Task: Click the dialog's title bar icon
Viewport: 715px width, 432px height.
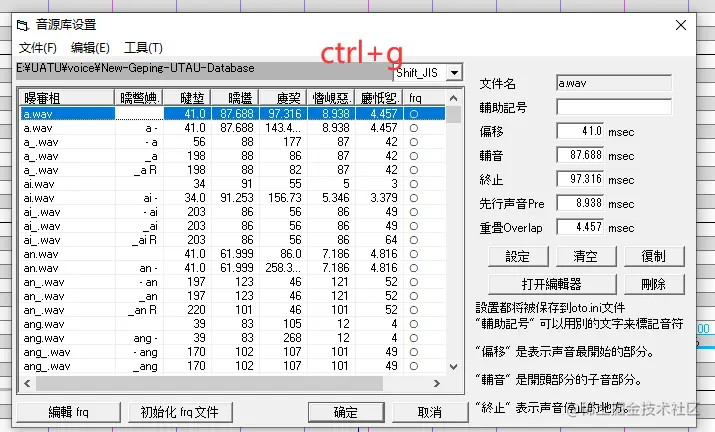Action: [x=23, y=26]
